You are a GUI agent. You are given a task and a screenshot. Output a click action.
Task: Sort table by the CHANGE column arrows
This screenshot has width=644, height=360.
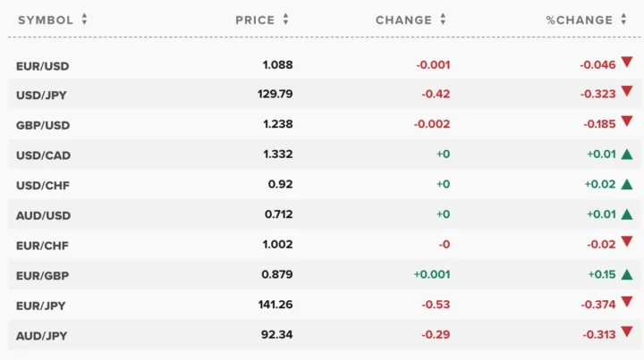pos(443,20)
